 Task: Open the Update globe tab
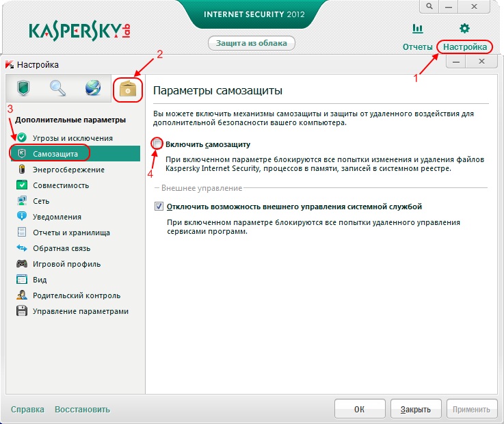tap(92, 88)
